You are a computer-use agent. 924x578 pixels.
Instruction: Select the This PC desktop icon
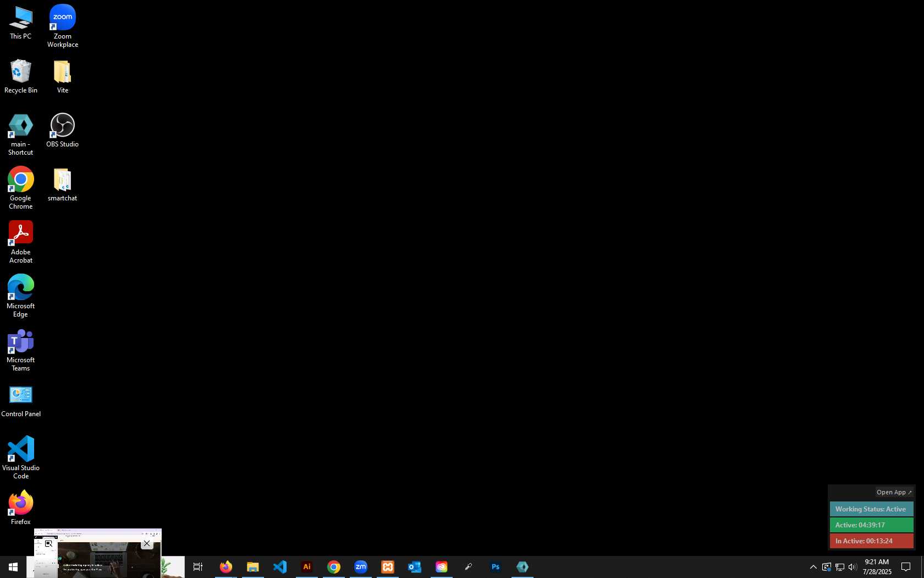pos(20,23)
